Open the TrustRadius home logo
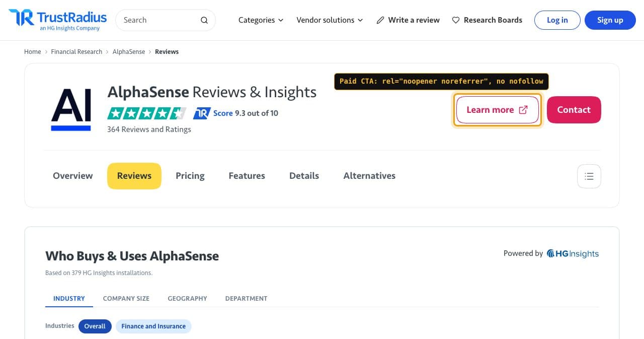The image size is (644, 339). point(58,20)
